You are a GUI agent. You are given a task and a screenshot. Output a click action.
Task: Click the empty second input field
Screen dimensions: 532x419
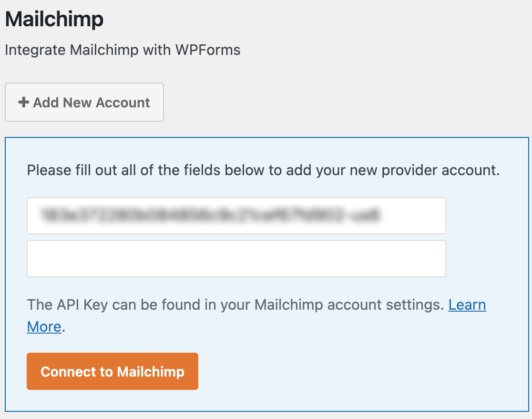[x=236, y=259]
